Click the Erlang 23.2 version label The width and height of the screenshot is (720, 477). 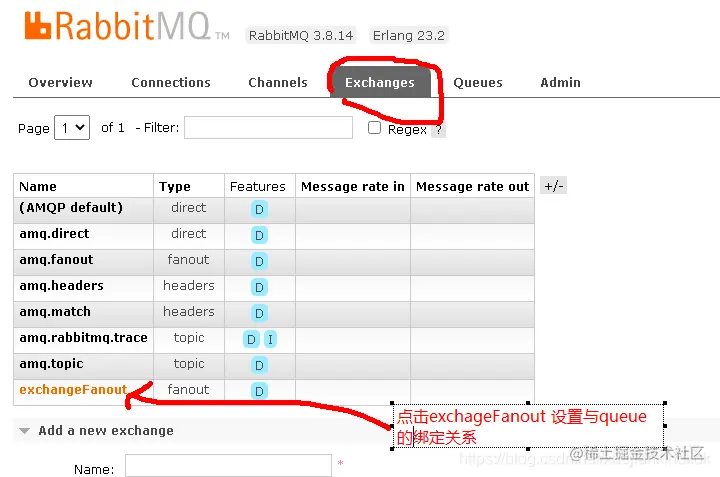(409, 35)
